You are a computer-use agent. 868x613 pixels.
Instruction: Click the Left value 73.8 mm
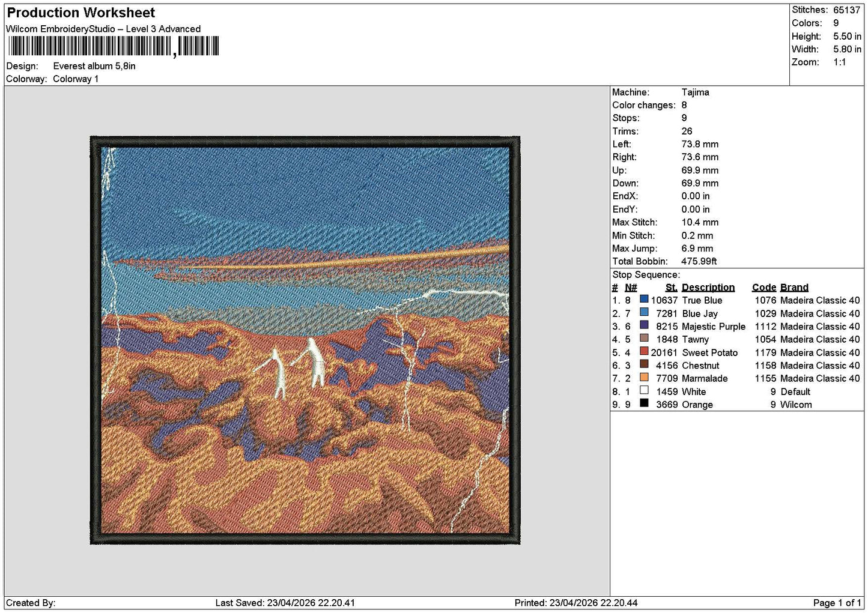coord(700,144)
